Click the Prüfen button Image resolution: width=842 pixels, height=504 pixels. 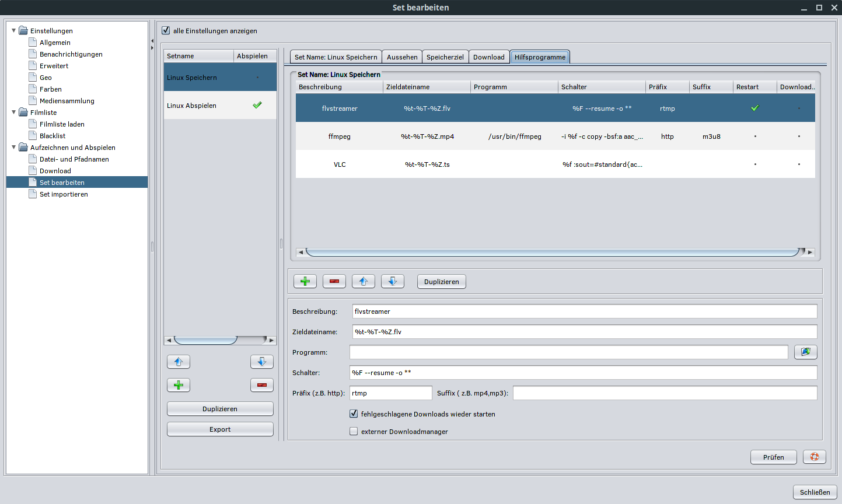[x=773, y=457]
